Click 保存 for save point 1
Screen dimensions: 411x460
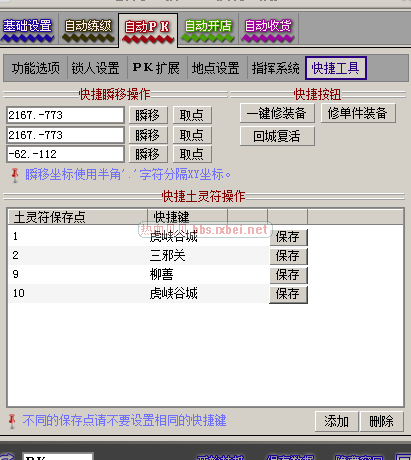288,237
